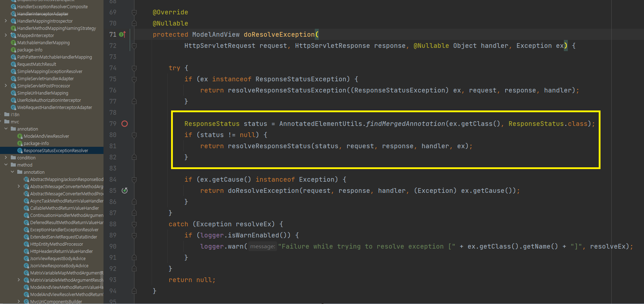The width and height of the screenshot is (644, 304).
Task: Open HttpEntityMethodProcessor class
Action: pos(56,244)
